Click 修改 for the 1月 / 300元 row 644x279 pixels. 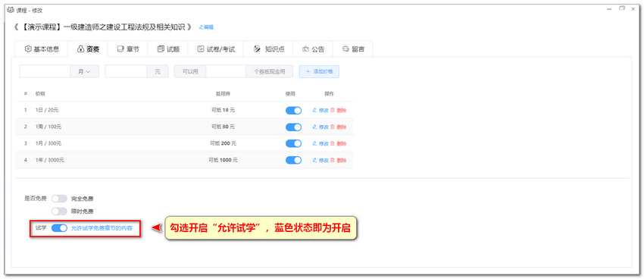tap(320, 143)
